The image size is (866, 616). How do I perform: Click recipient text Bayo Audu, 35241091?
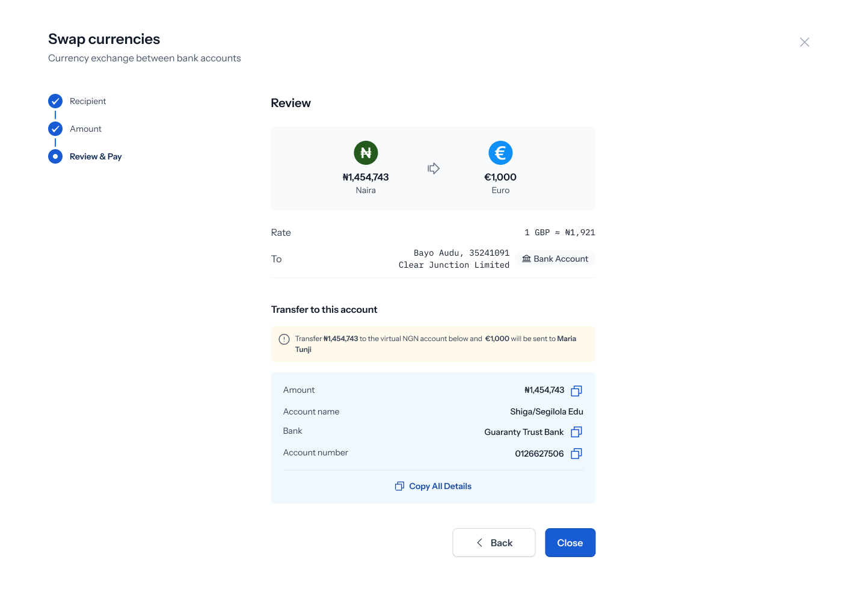pos(461,253)
